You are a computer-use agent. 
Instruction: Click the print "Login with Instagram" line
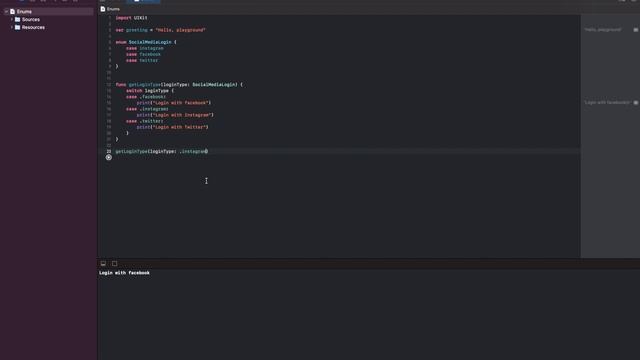pos(175,115)
